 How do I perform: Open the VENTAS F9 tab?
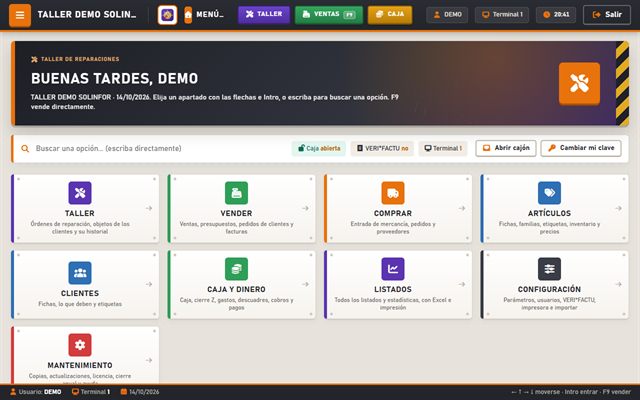329,14
